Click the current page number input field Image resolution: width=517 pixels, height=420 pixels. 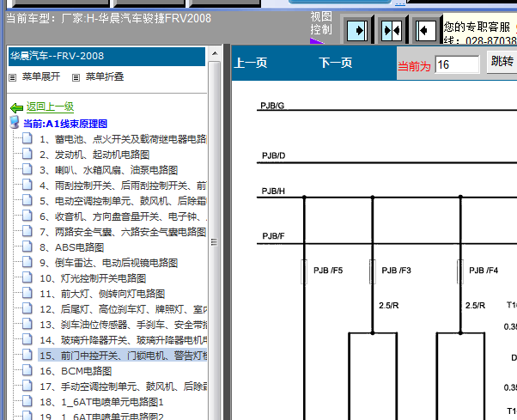coord(457,64)
